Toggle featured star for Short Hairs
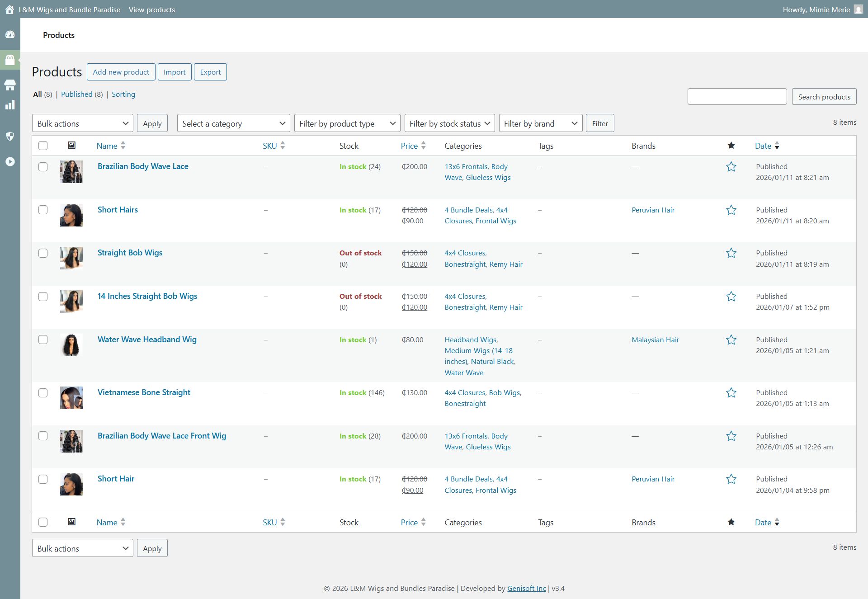 pos(731,210)
